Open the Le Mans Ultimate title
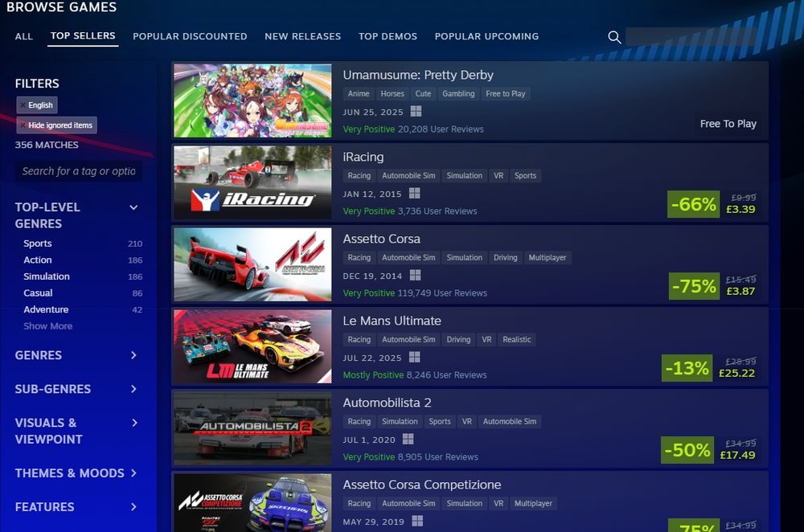Image resolution: width=804 pixels, height=532 pixels. pos(392,321)
